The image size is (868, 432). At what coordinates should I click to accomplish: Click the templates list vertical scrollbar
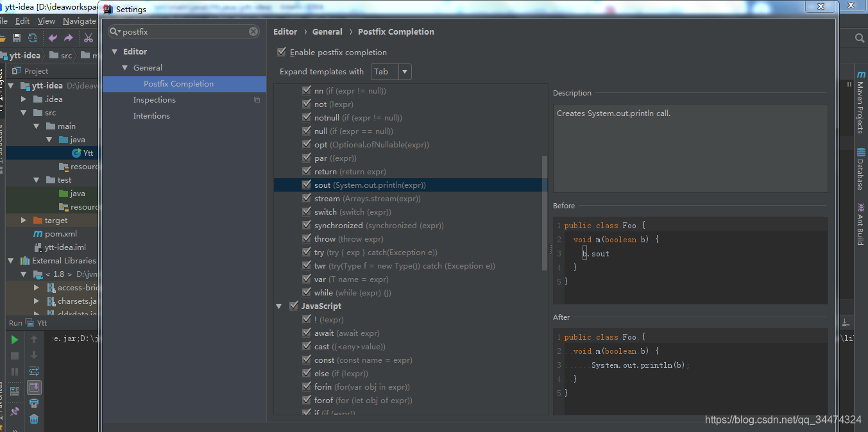pos(545,212)
